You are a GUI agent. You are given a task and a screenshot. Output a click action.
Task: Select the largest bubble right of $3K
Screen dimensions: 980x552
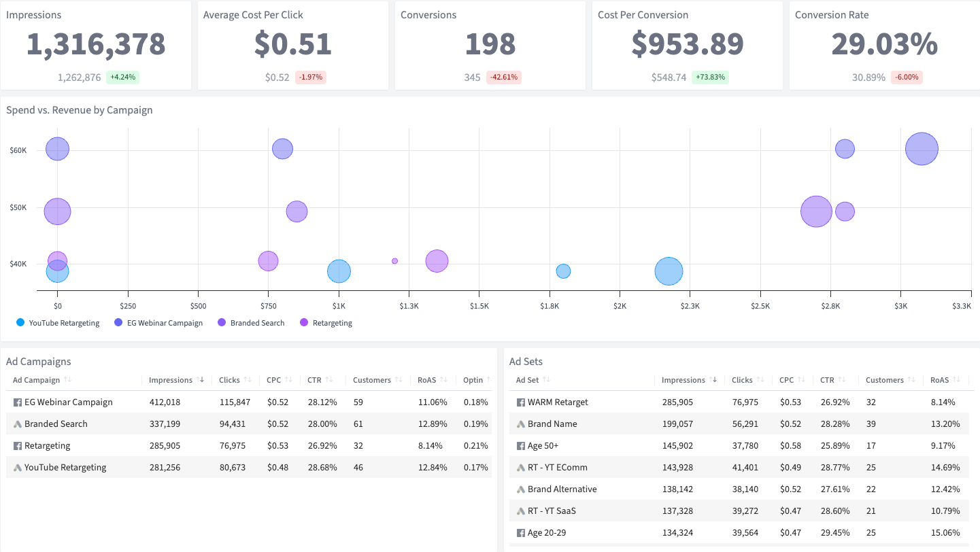[x=922, y=149]
